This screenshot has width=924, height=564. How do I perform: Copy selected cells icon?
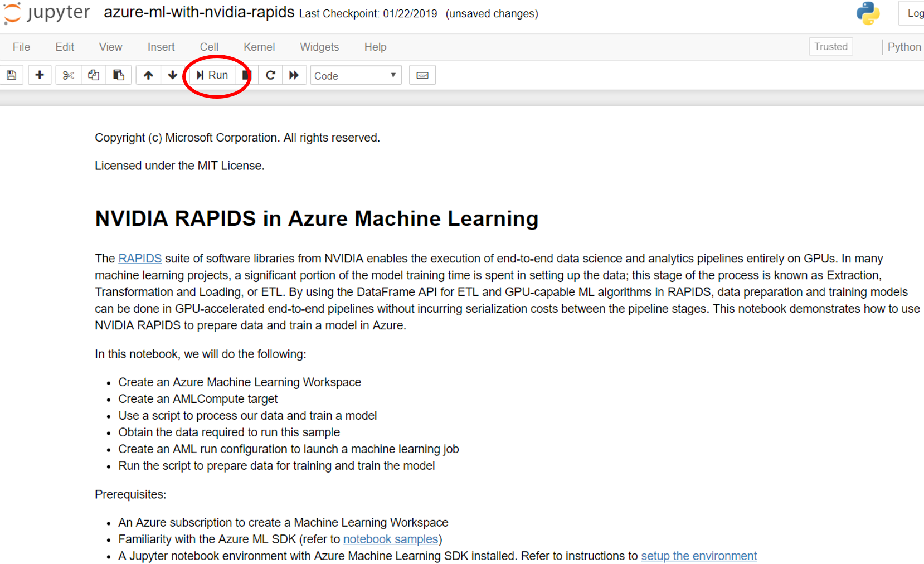pyautogui.click(x=94, y=75)
